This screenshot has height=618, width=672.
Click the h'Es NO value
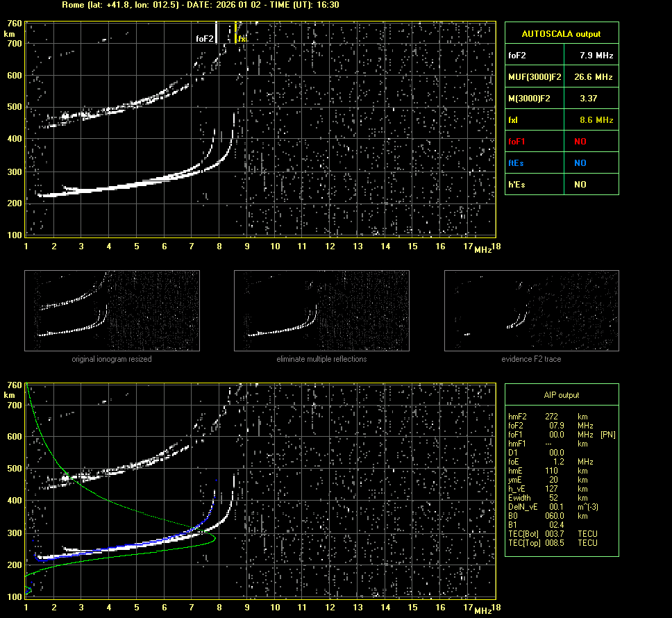[x=580, y=185]
